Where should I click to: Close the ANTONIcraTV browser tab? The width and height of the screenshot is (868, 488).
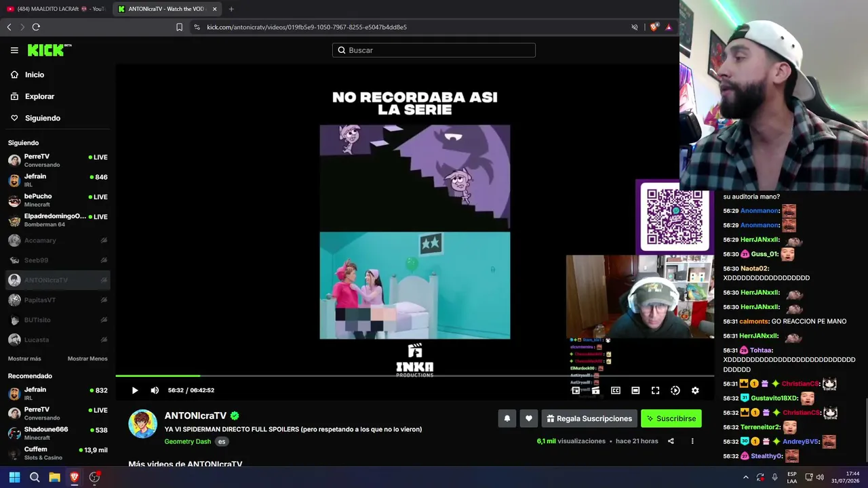pyautogui.click(x=214, y=9)
